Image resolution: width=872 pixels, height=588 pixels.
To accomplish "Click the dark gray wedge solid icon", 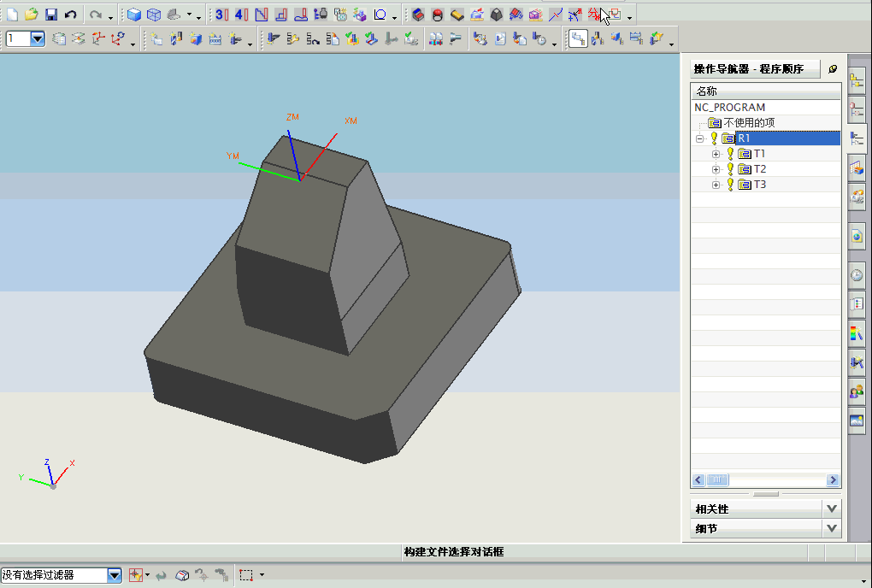I will point(497,15).
